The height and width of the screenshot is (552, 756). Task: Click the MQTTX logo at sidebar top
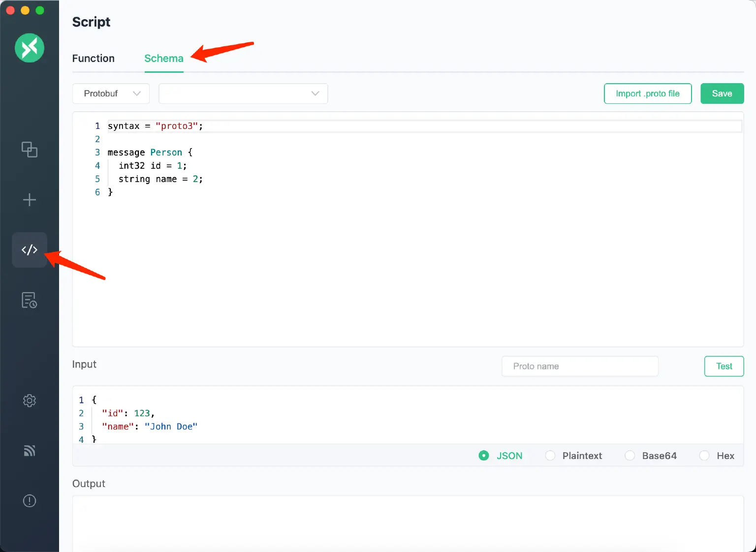pos(30,48)
